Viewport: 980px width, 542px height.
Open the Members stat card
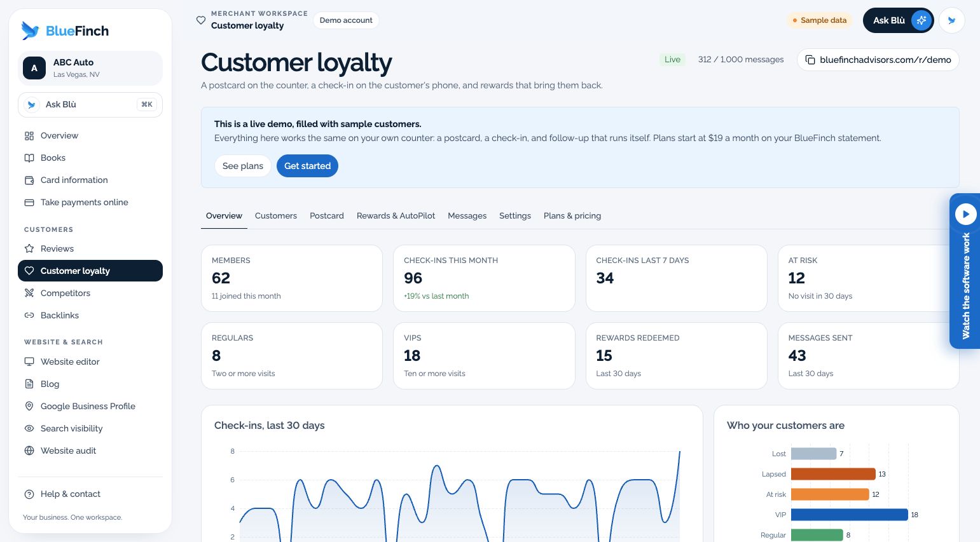[292, 278]
